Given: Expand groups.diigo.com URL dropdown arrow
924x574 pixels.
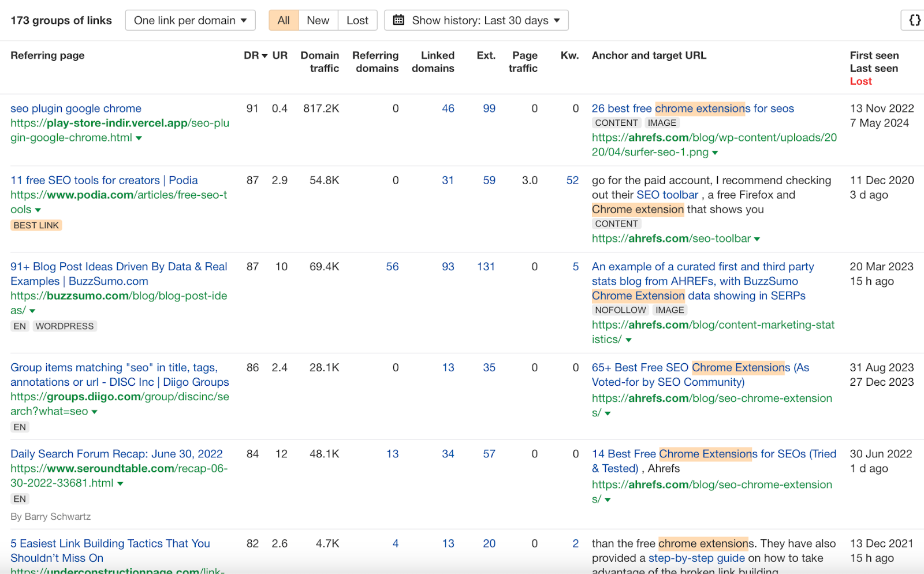Looking at the screenshot, I should [x=94, y=412].
